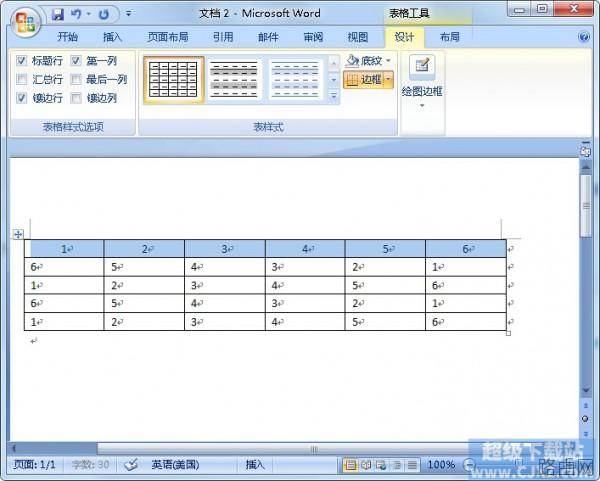Image resolution: width=600 pixels, height=481 pixels.
Task: Apply the plain grid table style
Action: pos(173,80)
